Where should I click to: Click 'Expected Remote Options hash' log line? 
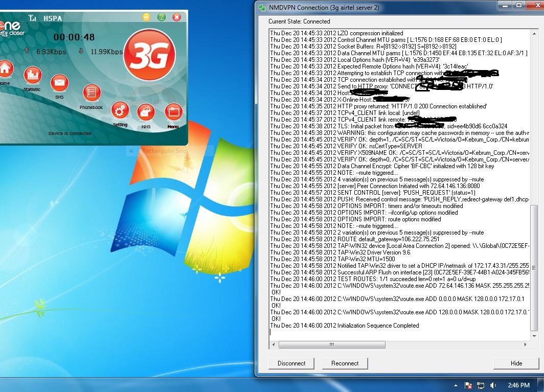tap(369, 66)
